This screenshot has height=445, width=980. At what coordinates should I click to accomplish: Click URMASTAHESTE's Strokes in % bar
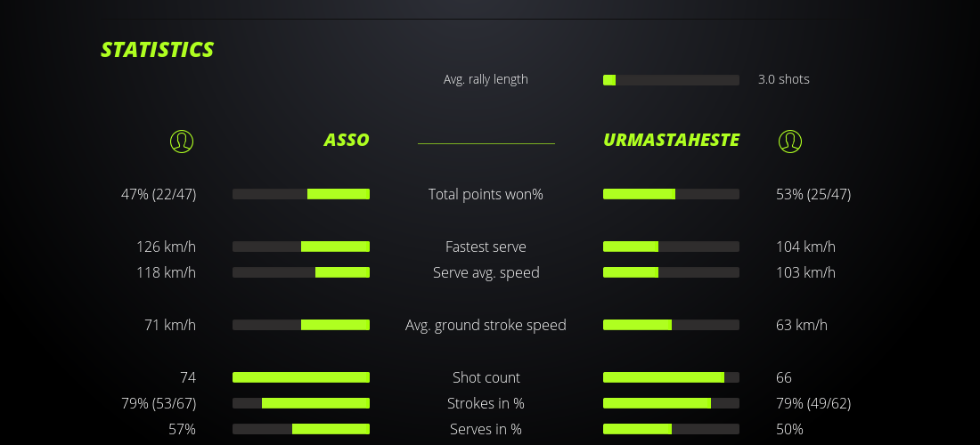click(x=671, y=403)
